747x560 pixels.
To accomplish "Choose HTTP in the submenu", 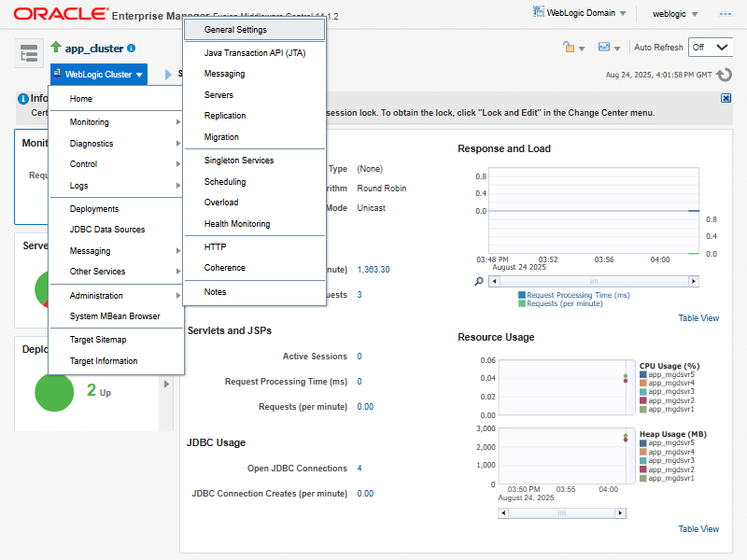I will click(x=254, y=246).
